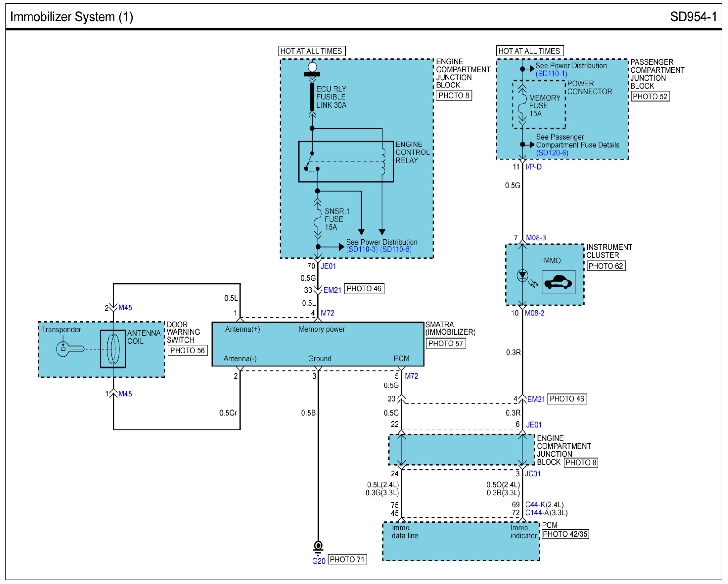The image size is (728, 584).
Task: Open the PHOTO 57 SMATRA reference
Action: [x=445, y=344]
